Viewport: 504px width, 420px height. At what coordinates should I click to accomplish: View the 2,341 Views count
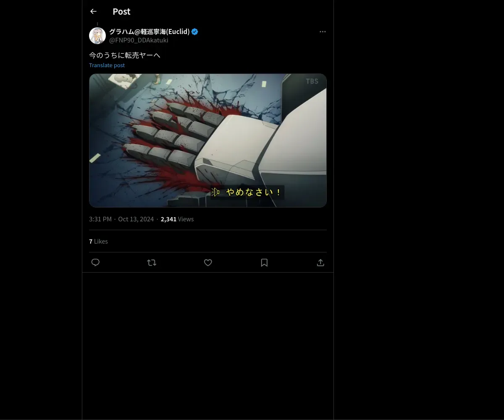pos(177,219)
